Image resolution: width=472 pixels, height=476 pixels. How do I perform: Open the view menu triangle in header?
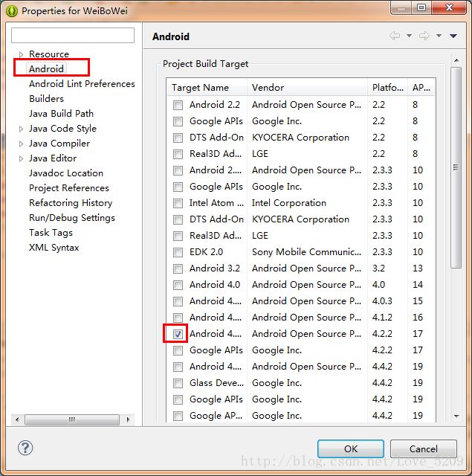[453, 36]
